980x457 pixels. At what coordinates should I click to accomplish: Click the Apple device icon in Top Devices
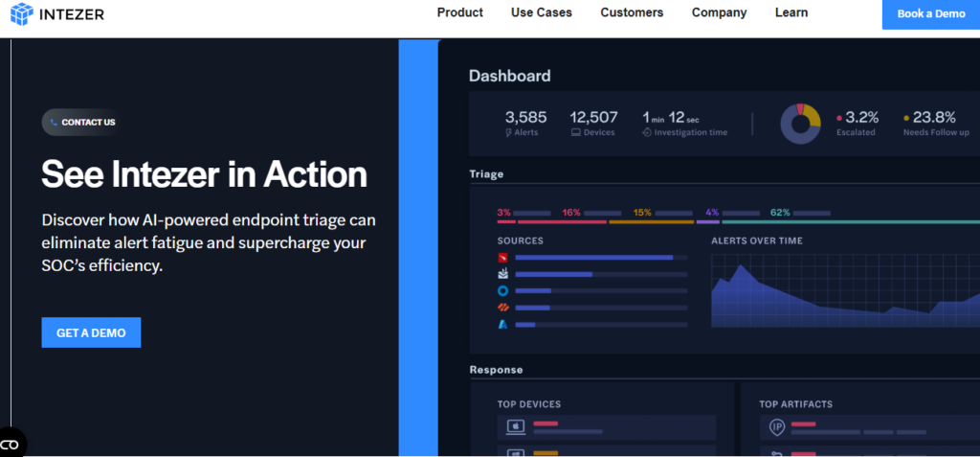[x=516, y=427]
